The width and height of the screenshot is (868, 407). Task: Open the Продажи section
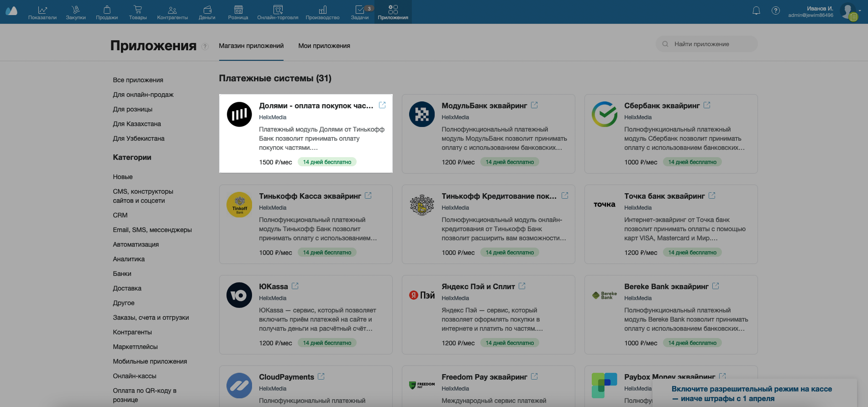point(107,12)
